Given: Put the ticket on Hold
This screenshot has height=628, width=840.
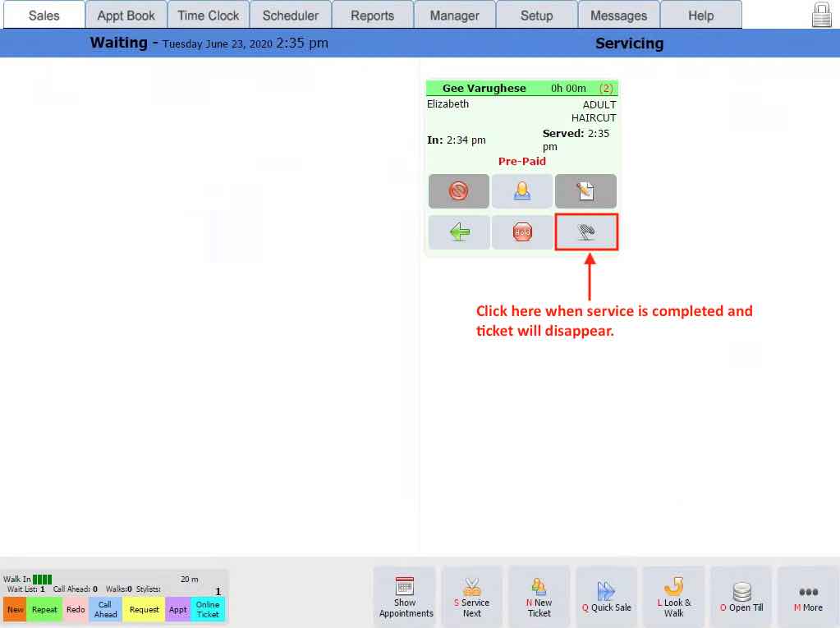Looking at the screenshot, I should click(521, 231).
